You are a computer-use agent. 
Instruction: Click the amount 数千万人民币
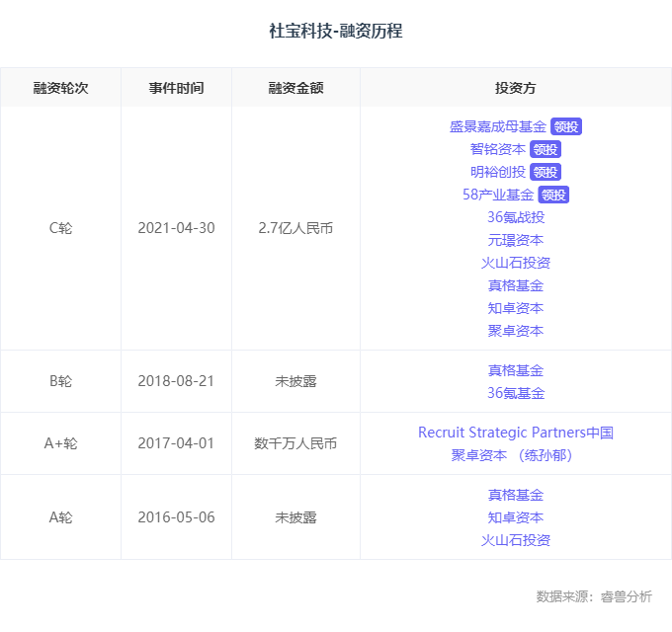pos(295,443)
